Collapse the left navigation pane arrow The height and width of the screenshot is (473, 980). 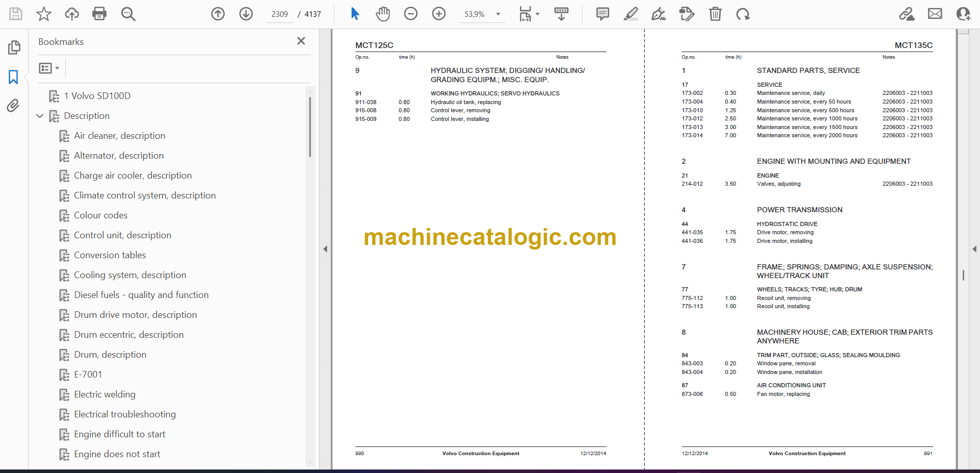(325, 249)
